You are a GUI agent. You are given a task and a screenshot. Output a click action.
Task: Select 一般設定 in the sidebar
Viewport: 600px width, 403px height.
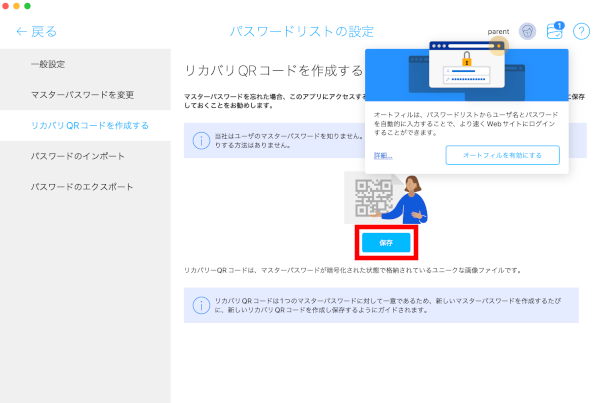pyautogui.click(x=85, y=64)
